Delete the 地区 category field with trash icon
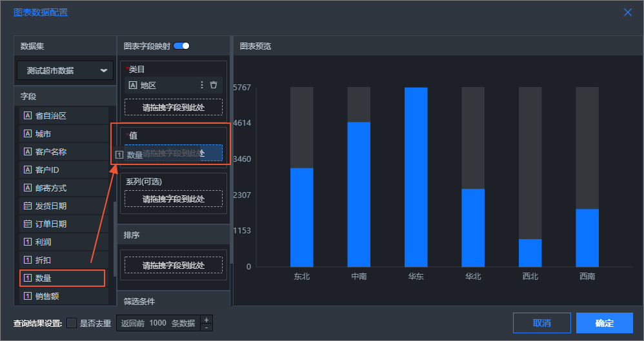Viewport: 644px width, 341px height. pyautogui.click(x=214, y=85)
